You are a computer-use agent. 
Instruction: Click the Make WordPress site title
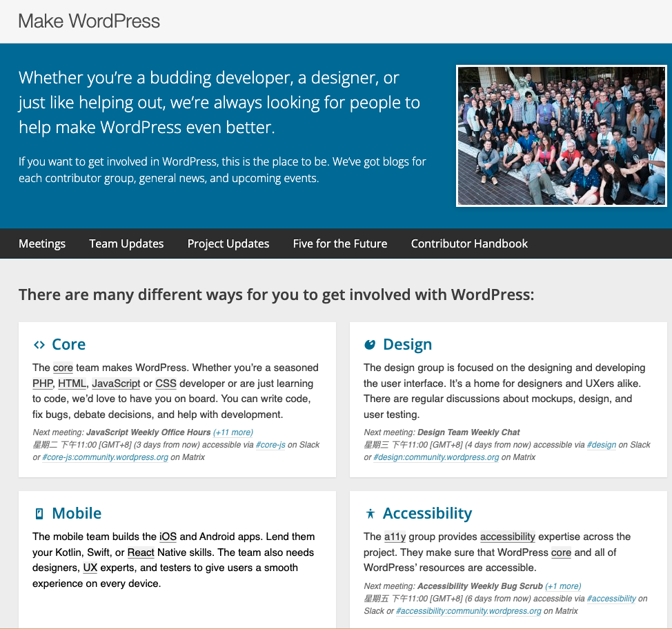coord(89,21)
